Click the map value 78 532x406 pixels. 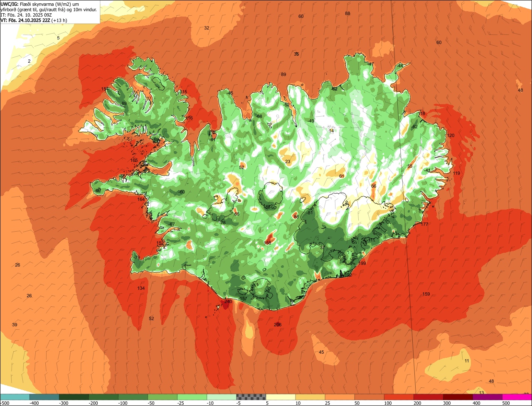223,223
